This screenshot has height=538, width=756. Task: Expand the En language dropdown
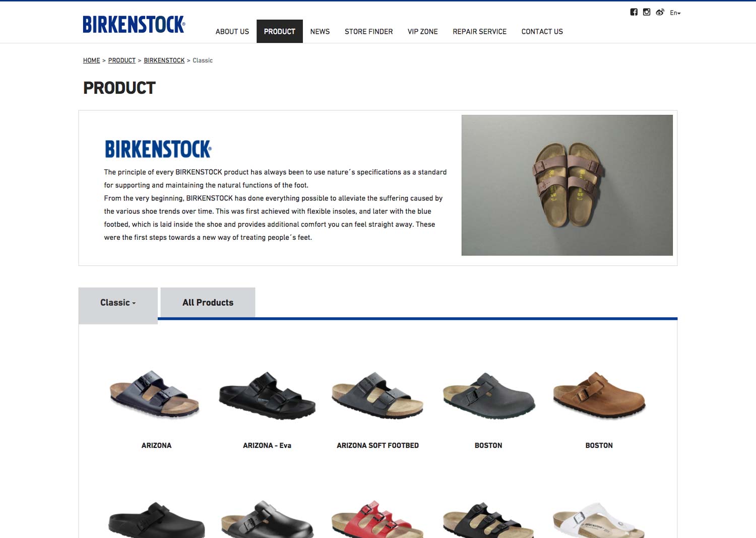pyautogui.click(x=675, y=13)
